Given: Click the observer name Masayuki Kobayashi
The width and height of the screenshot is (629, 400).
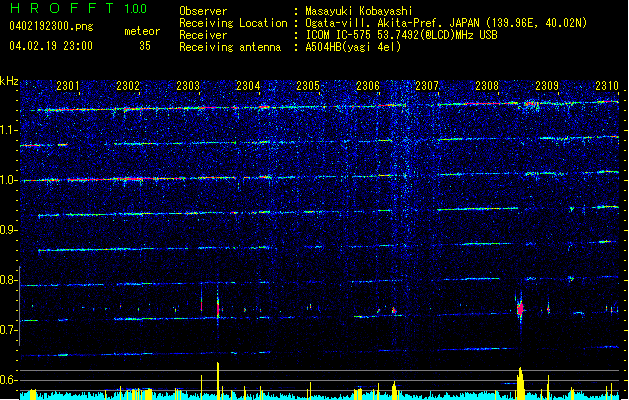Looking at the screenshot, I should (x=359, y=11).
